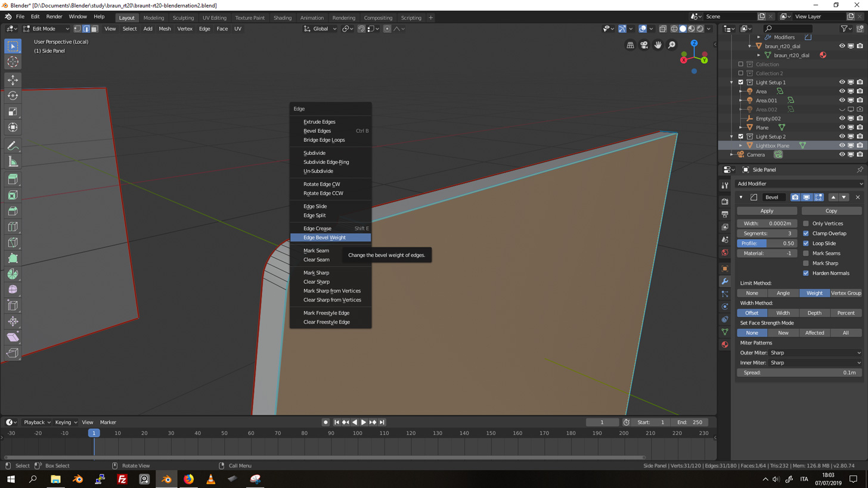Choose Bevel Edges from the Edge menu
This screenshot has height=488, width=868.
pos(330,131)
